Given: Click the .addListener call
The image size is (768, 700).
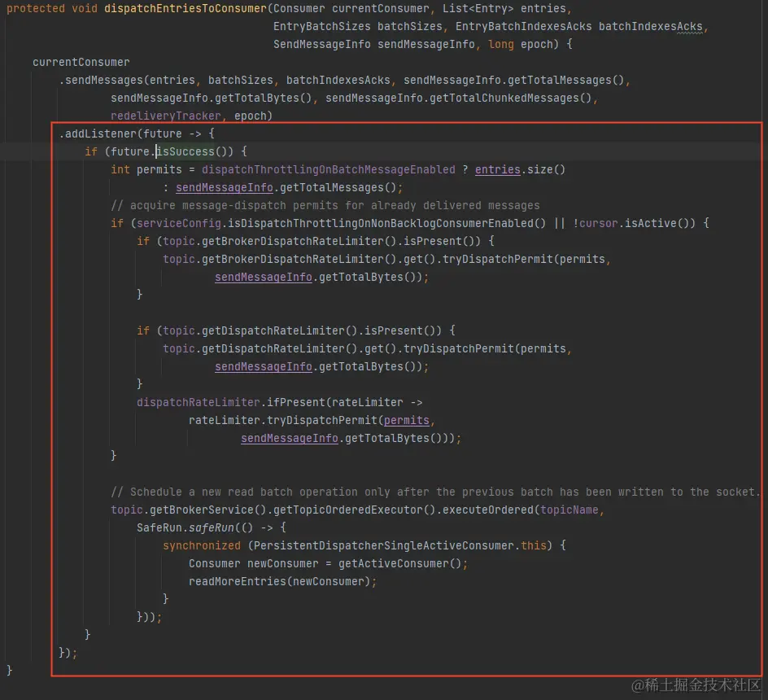Looking at the screenshot, I should (98, 133).
